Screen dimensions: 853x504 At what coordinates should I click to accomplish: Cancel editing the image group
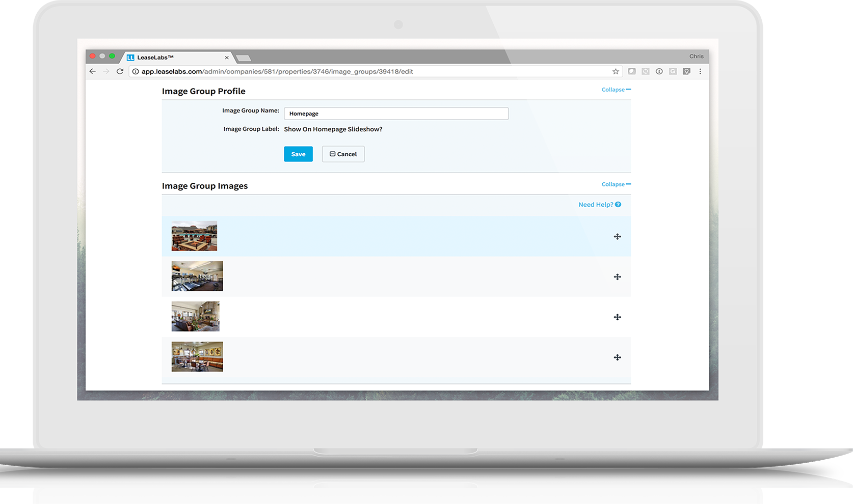343,154
